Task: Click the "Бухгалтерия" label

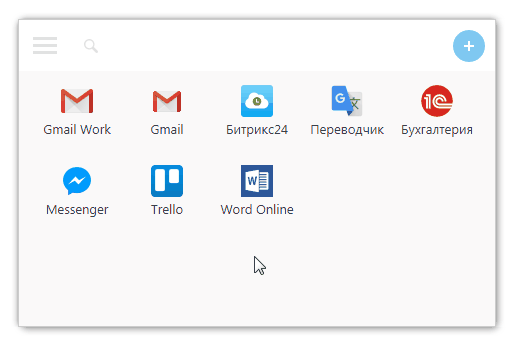Action: tap(437, 130)
